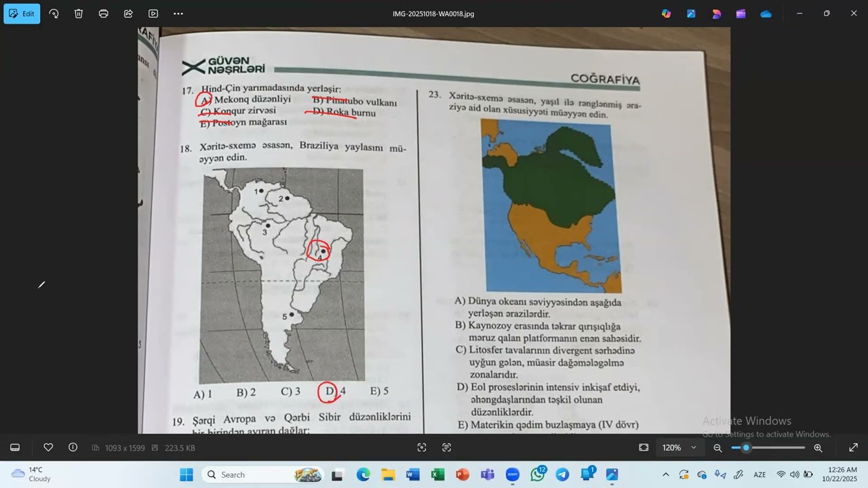The width and height of the screenshot is (868, 488).
Task: Open WhatsApp from the taskbar
Action: click(538, 474)
